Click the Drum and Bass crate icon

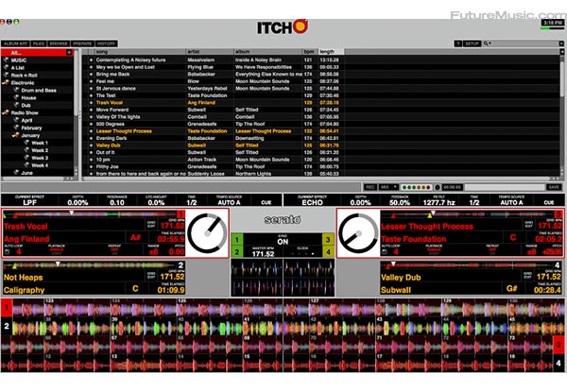click(x=16, y=90)
